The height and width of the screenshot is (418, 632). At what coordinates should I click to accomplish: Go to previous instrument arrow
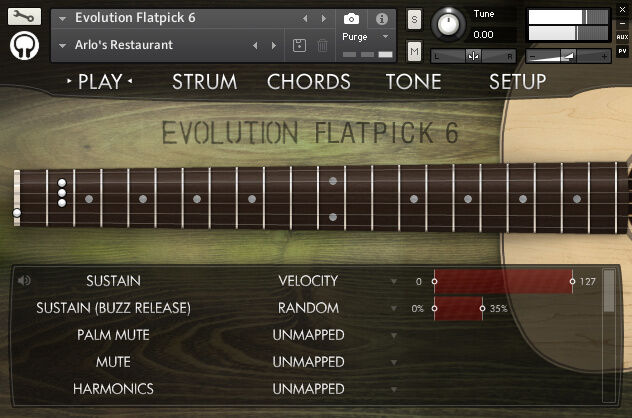point(305,19)
